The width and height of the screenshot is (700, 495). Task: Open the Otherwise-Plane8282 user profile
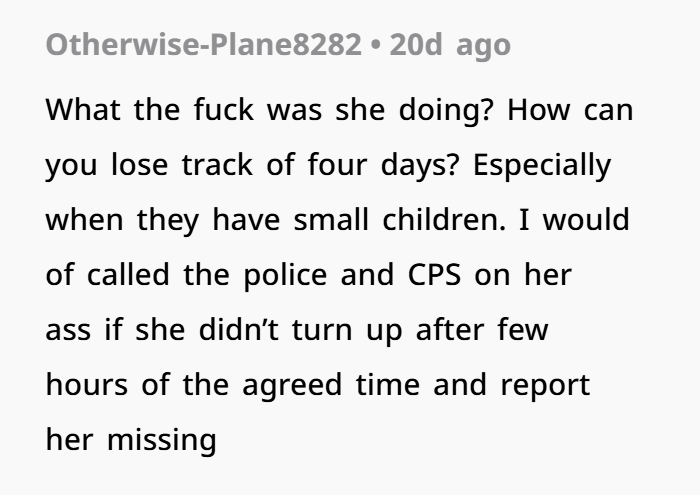[x=204, y=45]
